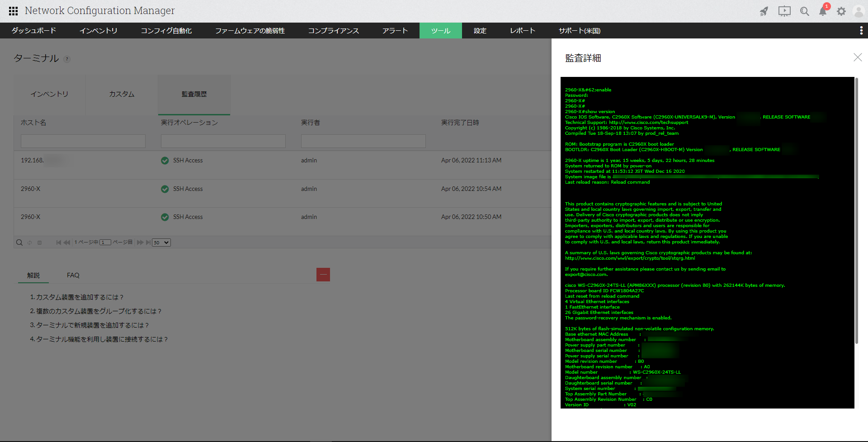Switch to the カスタム tab
Viewport: 868px width, 442px height.
click(x=122, y=94)
